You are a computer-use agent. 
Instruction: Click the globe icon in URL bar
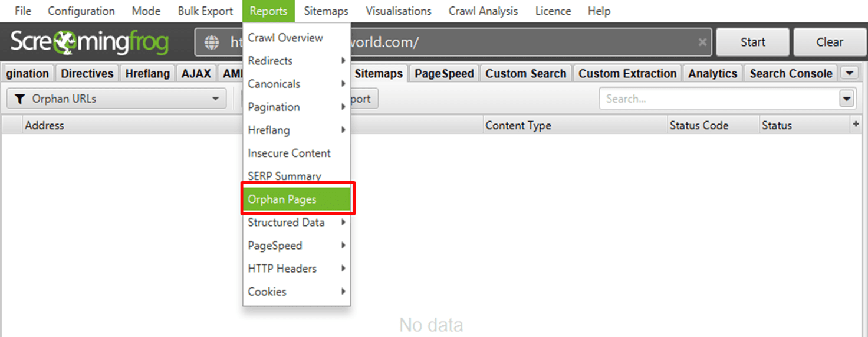(x=211, y=42)
